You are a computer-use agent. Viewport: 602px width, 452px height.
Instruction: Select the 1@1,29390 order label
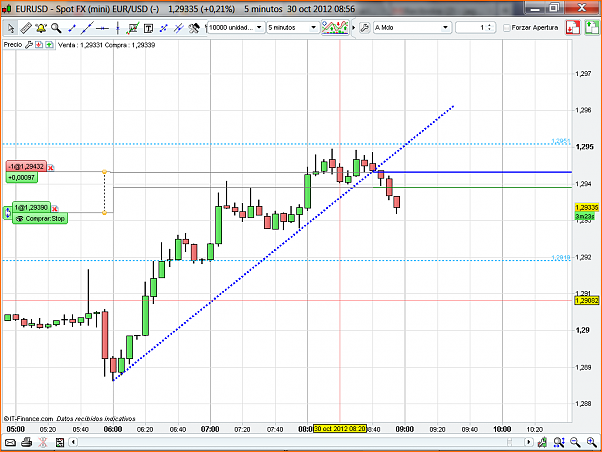tap(31, 208)
